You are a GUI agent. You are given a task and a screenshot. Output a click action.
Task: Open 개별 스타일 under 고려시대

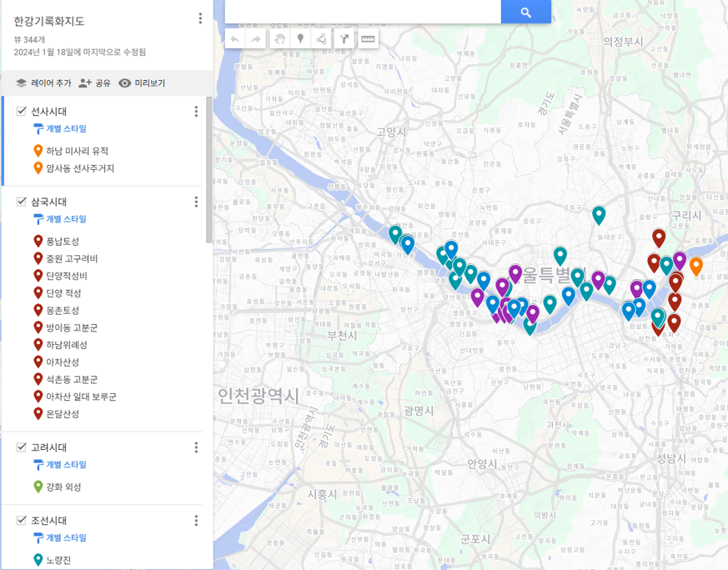click(66, 464)
